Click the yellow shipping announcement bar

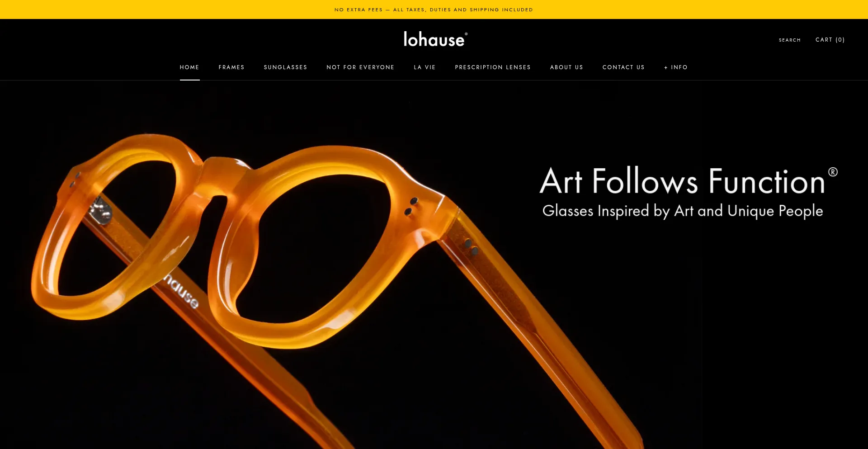click(434, 9)
